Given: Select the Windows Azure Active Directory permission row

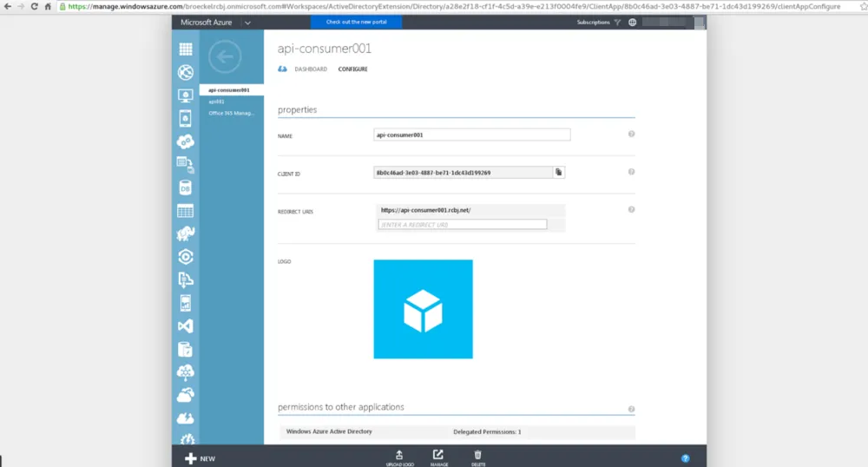Looking at the screenshot, I should [457, 431].
